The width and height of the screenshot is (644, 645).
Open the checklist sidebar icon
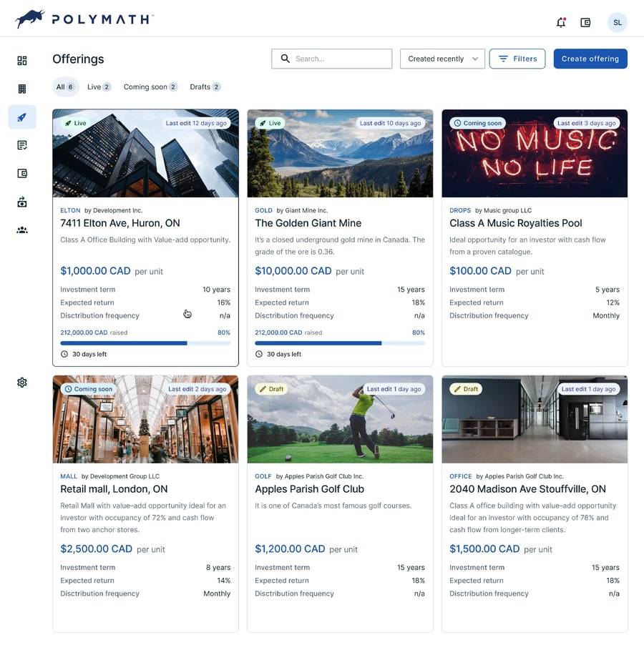pos(22,145)
